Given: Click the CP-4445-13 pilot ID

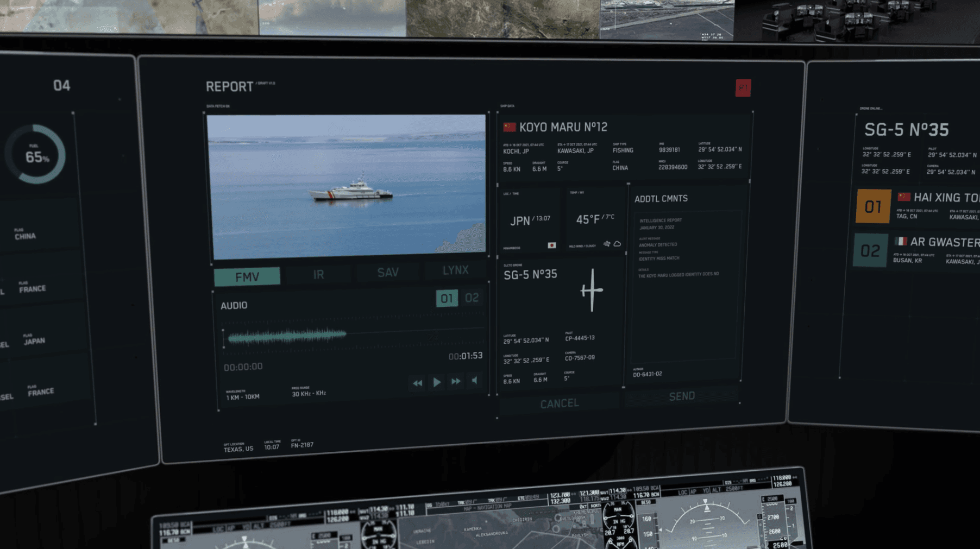Looking at the screenshot, I should tap(580, 338).
